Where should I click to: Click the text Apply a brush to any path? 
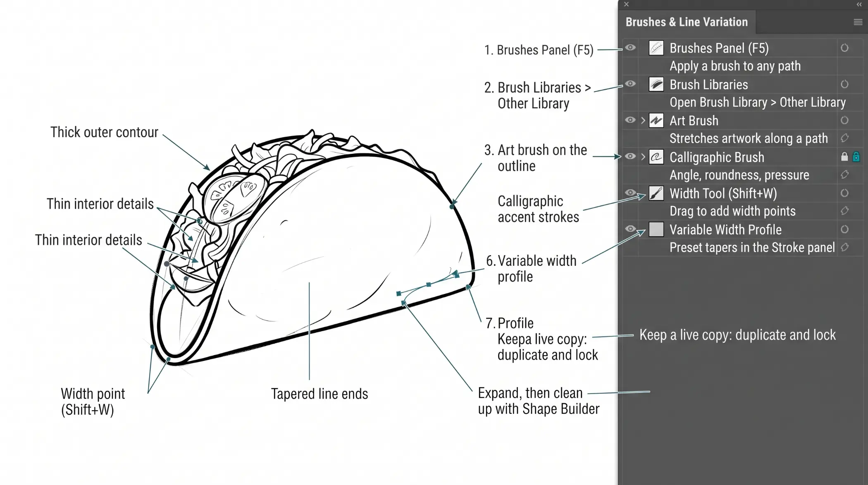tap(735, 66)
